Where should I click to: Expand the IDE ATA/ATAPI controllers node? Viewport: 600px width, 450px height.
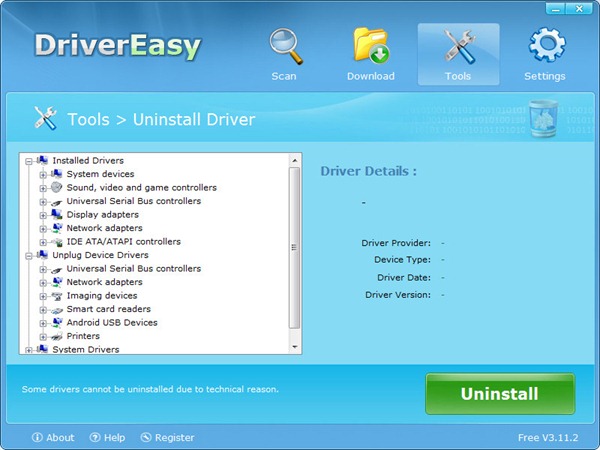[x=43, y=242]
